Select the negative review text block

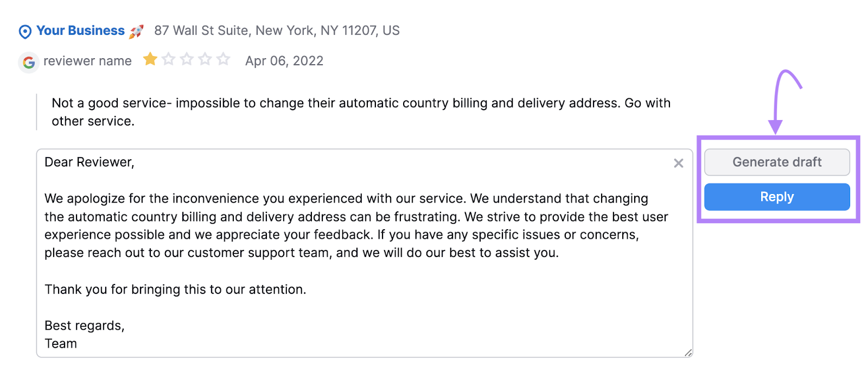[x=358, y=111]
